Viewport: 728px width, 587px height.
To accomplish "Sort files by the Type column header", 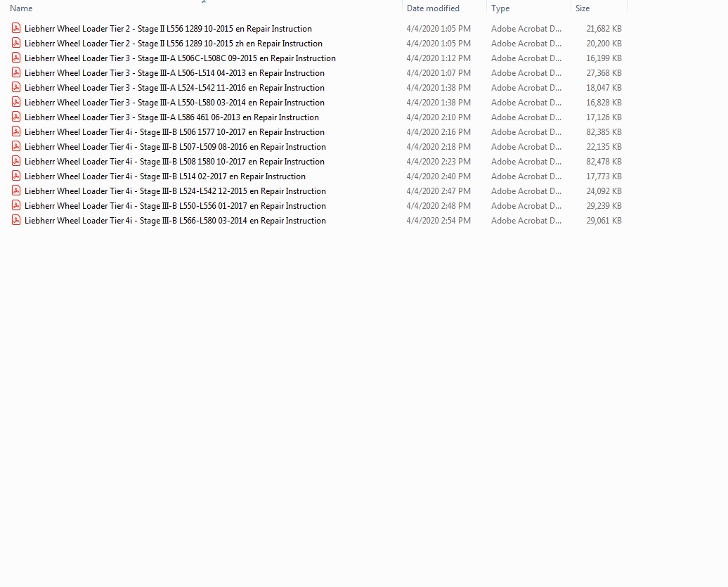I will [x=500, y=8].
